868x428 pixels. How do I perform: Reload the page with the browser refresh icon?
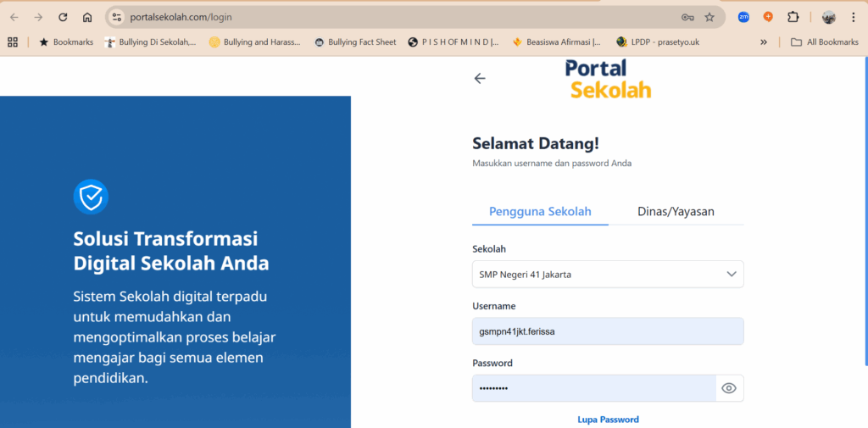pyautogui.click(x=63, y=17)
